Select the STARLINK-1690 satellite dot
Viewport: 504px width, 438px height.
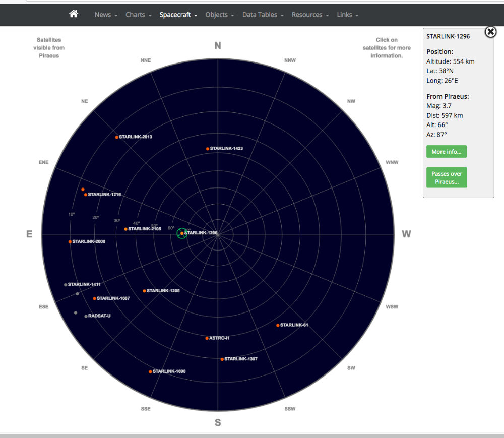pyautogui.click(x=150, y=371)
